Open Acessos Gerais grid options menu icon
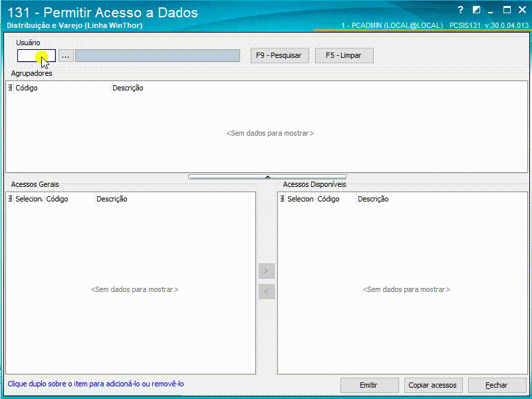532x399 pixels. click(10, 199)
